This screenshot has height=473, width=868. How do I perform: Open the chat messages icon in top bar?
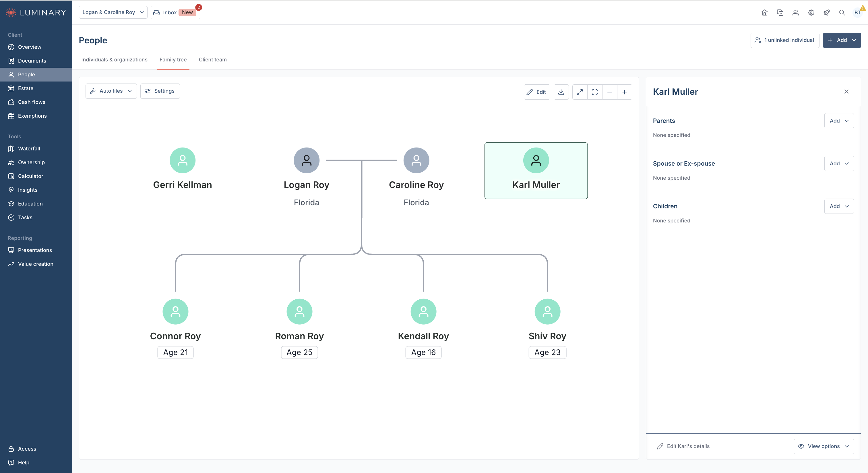pos(780,12)
